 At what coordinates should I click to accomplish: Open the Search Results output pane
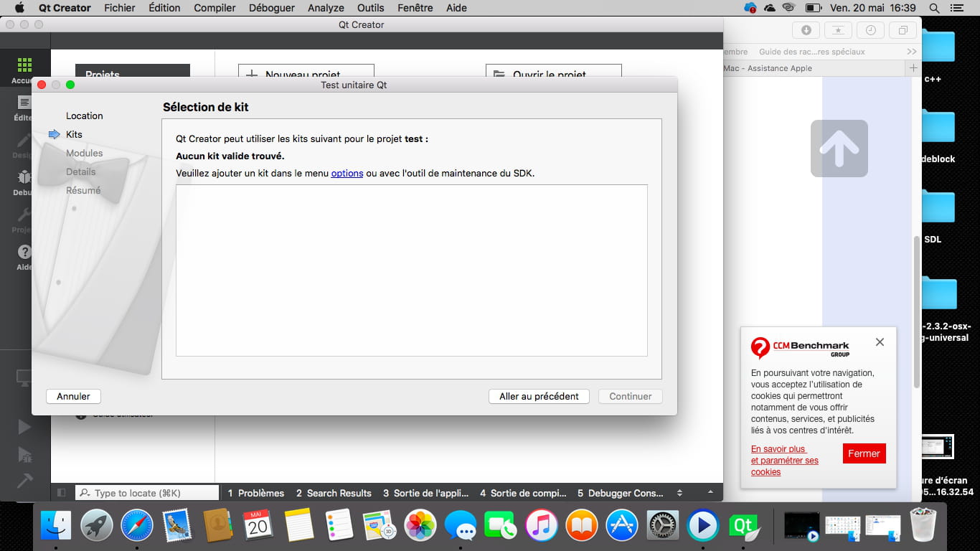pyautogui.click(x=334, y=493)
